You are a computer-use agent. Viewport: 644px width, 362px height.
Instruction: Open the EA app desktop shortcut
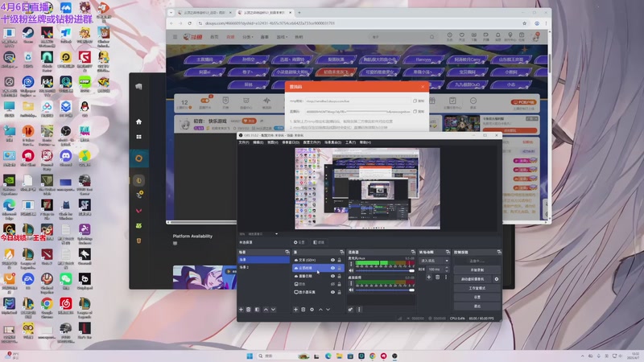pyautogui.click(x=28, y=281)
